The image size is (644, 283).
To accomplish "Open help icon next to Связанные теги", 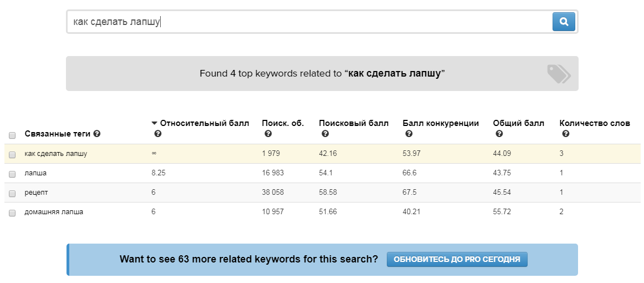I will point(97,134).
